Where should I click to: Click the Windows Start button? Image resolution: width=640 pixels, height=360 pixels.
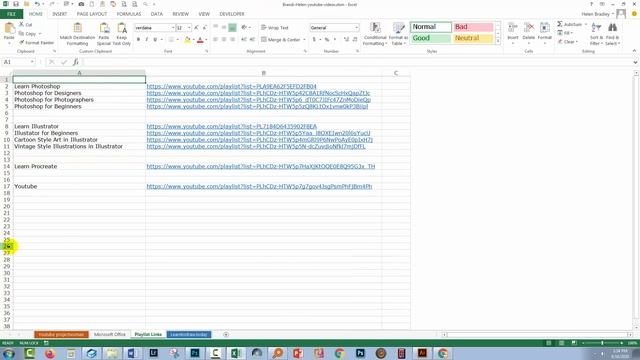(x=9, y=353)
